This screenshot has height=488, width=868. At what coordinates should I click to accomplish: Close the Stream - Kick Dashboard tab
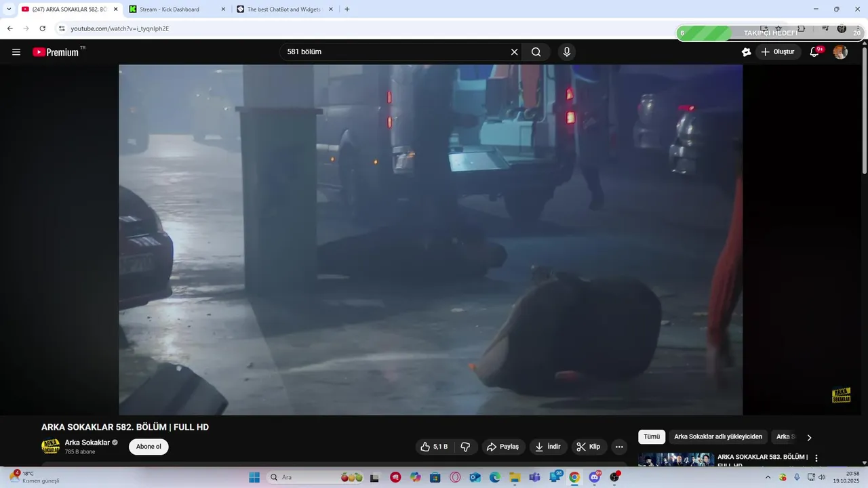click(x=223, y=9)
